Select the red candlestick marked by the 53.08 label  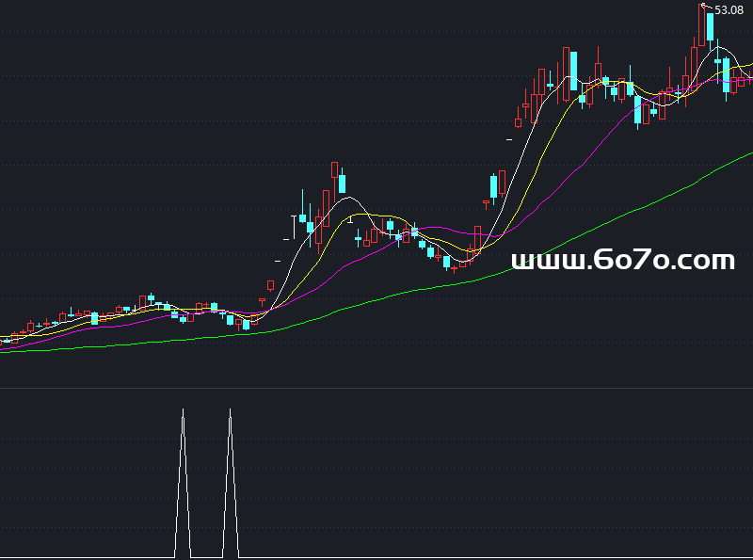click(x=702, y=25)
